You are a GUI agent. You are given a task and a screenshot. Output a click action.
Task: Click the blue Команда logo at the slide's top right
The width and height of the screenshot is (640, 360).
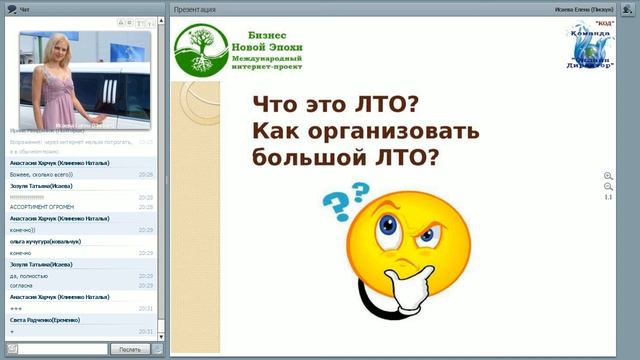pos(591,45)
